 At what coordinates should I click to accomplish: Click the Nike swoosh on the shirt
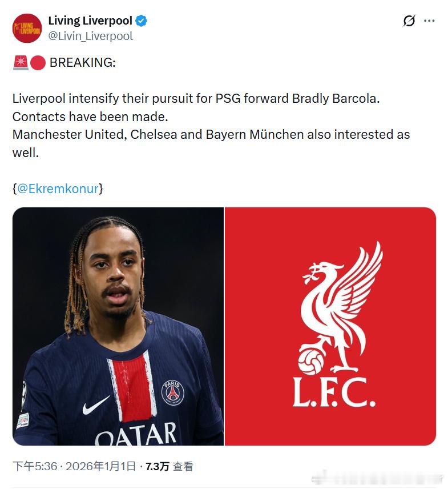95,406
